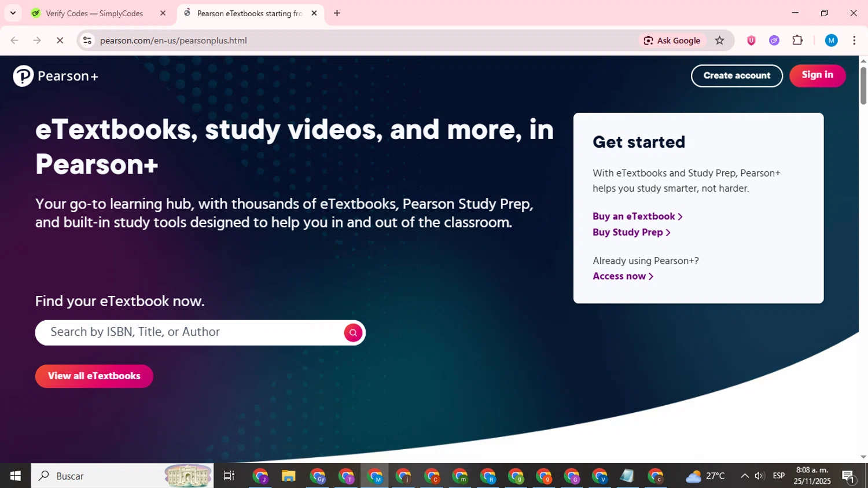Open the Buy Study Prep link
This screenshot has width=868, height=488.
coord(631,232)
